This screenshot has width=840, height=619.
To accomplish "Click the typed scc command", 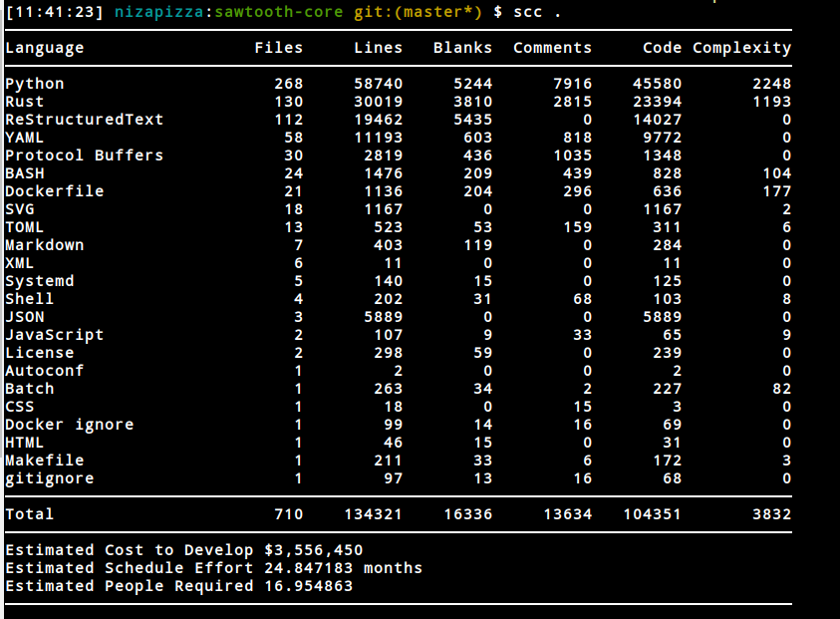I will pyautogui.click(x=528, y=12).
